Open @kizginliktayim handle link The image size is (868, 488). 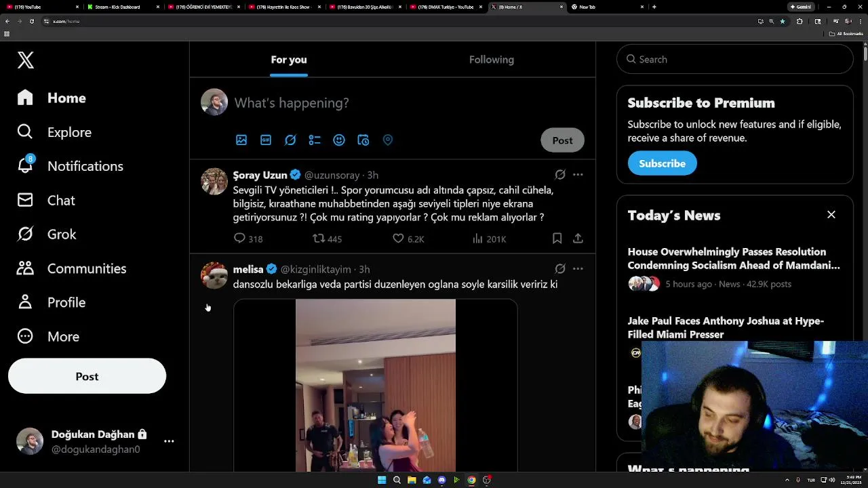point(315,269)
